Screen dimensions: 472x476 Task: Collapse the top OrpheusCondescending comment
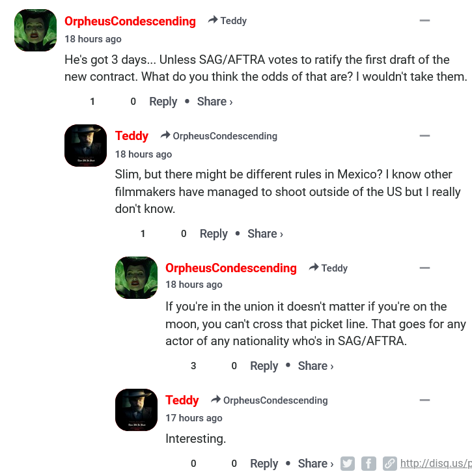pos(424,21)
